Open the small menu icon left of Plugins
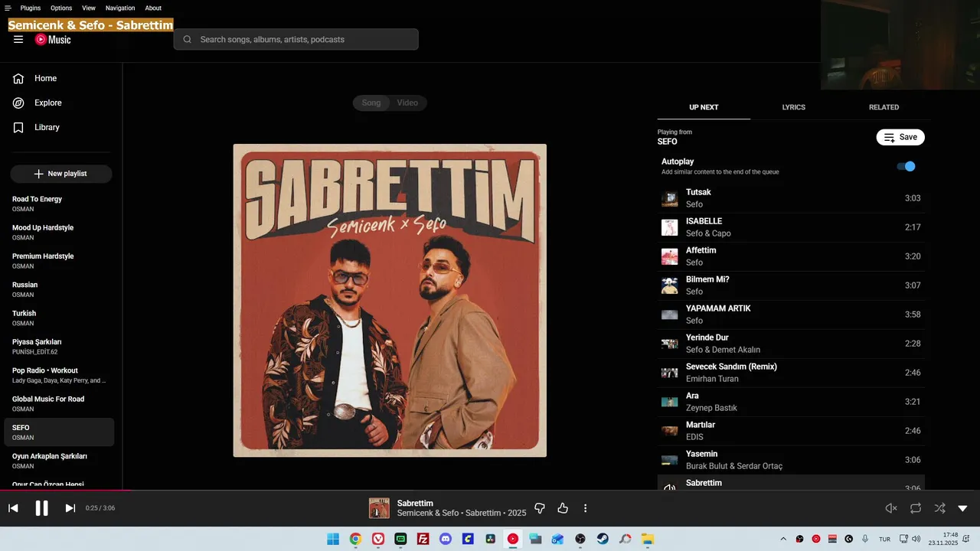 [x=8, y=8]
